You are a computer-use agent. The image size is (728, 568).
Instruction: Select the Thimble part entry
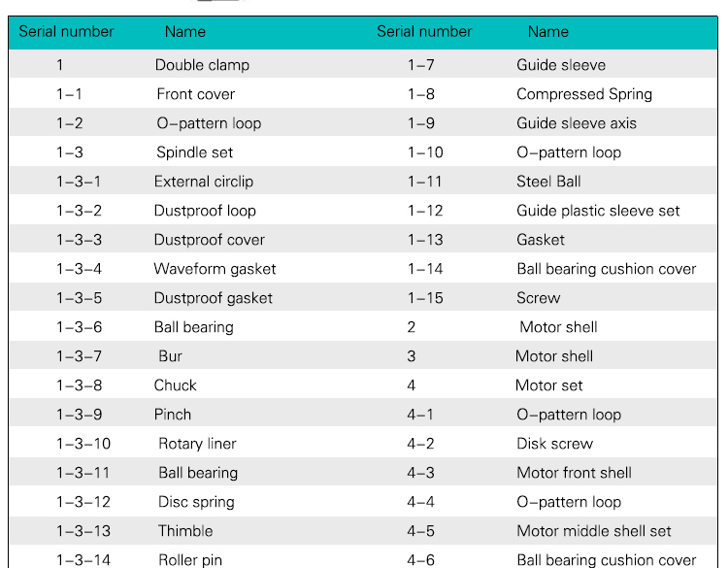[x=185, y=531]
